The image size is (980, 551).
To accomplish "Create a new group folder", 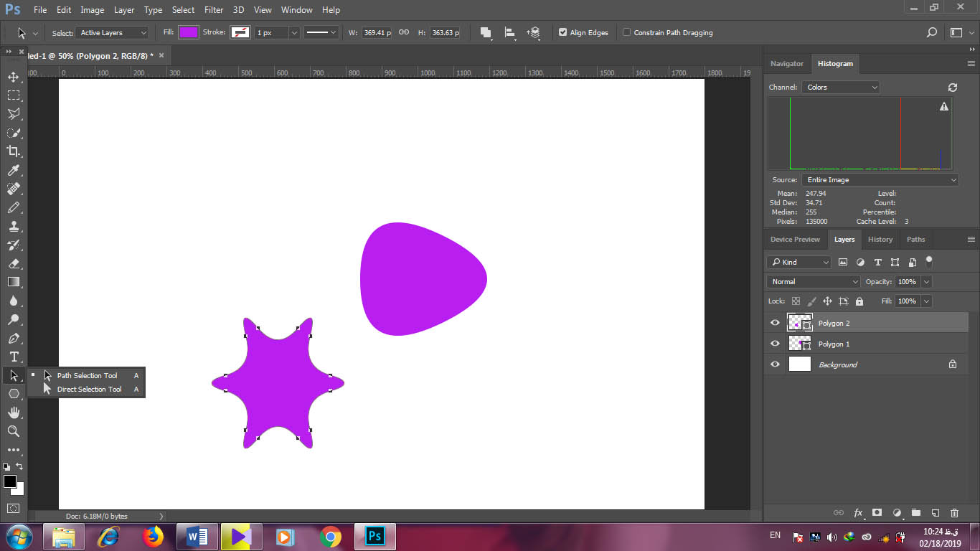I will tap(916, 513).
